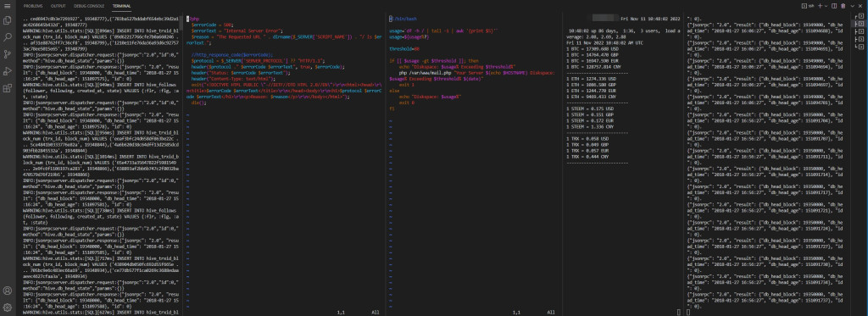Click the '1 BTC = 17309.688 USD' price line
The width and height of the screenshot is (868, 316).
tap(593, 48)
